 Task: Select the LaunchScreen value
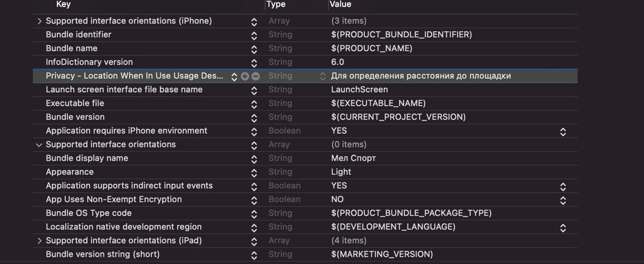click(360, 90)
